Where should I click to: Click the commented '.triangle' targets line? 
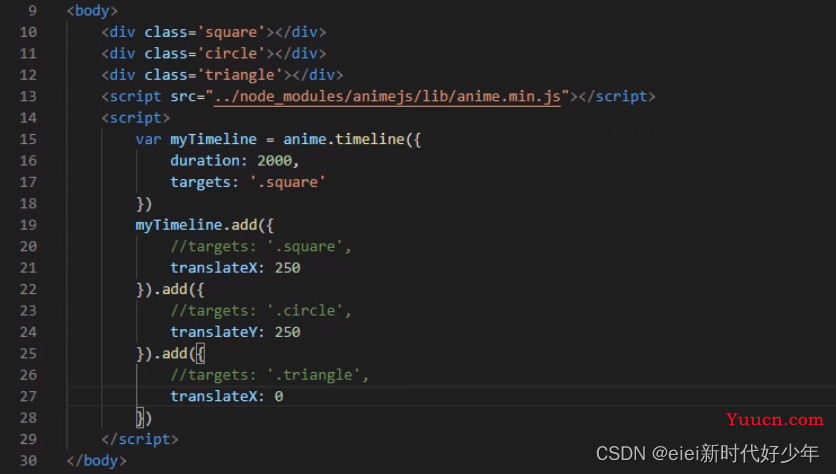[x=269, y=375]
